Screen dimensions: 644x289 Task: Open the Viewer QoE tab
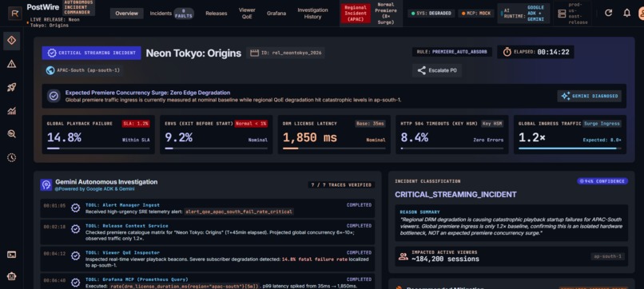pyautogui.click(x=247, y=14)
